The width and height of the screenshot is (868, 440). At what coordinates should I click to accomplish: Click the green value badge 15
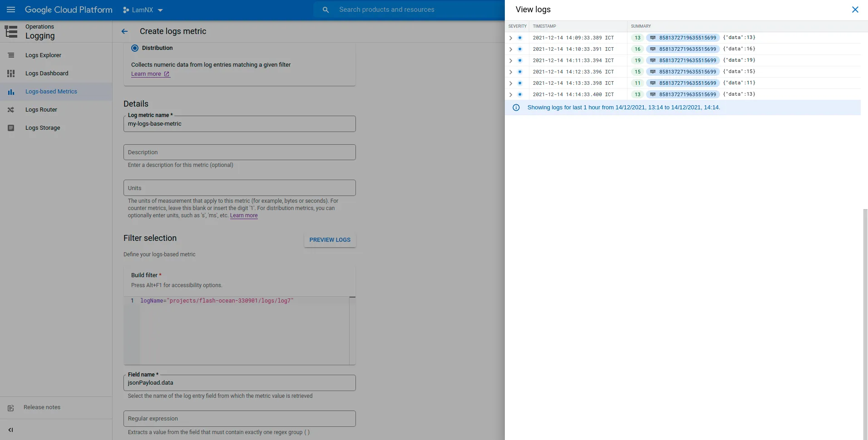[637, 72]
